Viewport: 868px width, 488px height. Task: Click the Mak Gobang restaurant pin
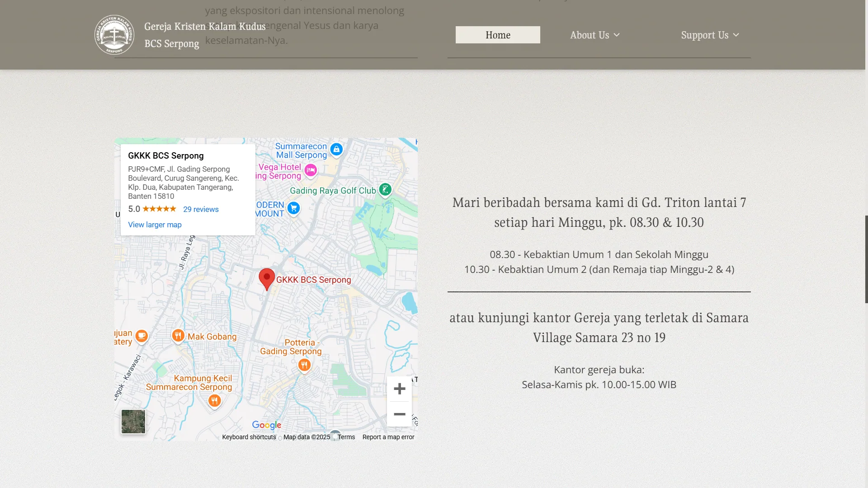(x=178, y=336)
